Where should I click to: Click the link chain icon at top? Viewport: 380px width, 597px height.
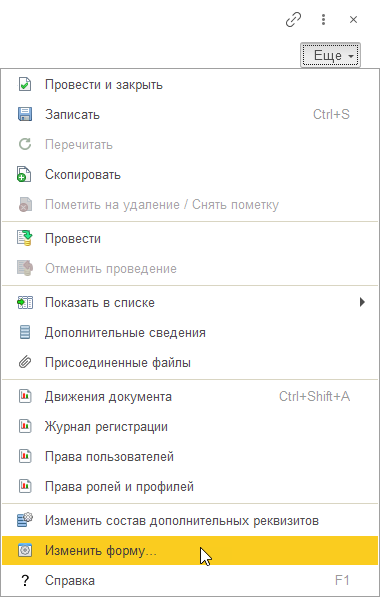293,19
